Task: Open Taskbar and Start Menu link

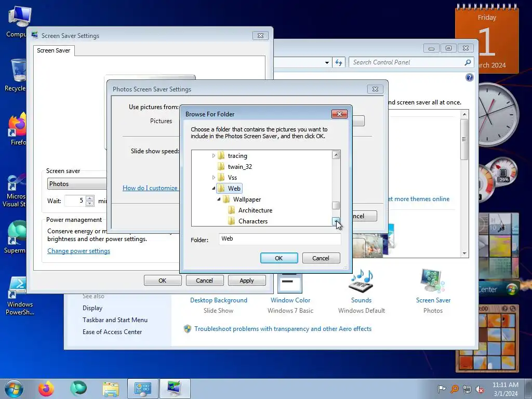Action: click(115, 320)
